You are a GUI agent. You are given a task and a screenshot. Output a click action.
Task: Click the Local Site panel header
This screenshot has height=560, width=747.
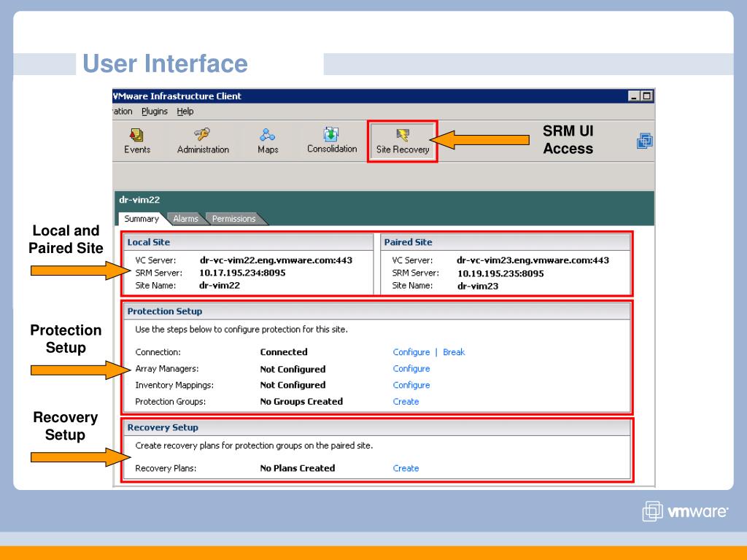(x=248, y=242)
